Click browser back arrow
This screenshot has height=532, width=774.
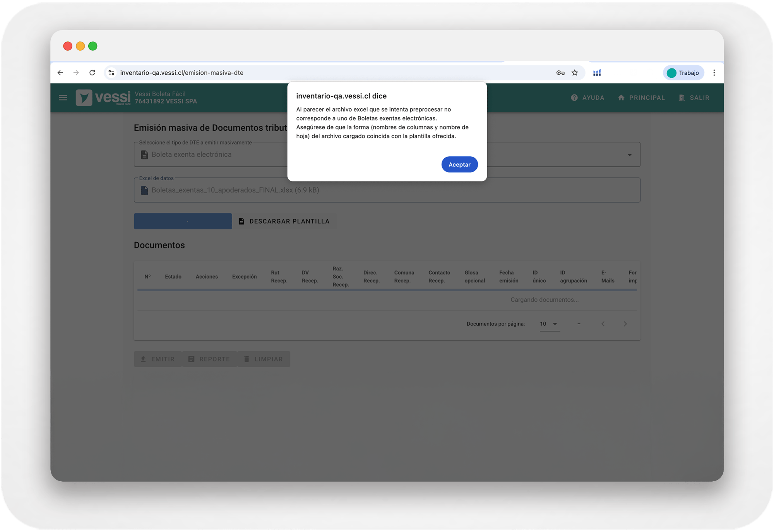[x=60, y=73]
